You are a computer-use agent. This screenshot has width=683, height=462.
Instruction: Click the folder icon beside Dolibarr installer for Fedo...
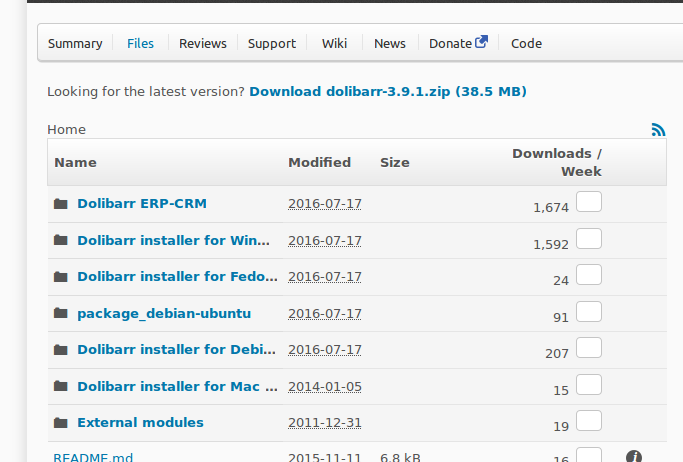tap(61, 277)
